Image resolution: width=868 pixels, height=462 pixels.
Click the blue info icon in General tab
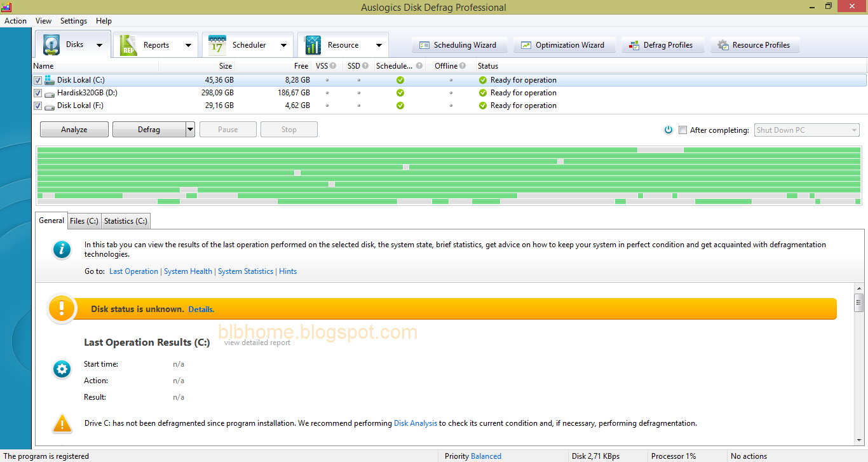pos(62,250)
